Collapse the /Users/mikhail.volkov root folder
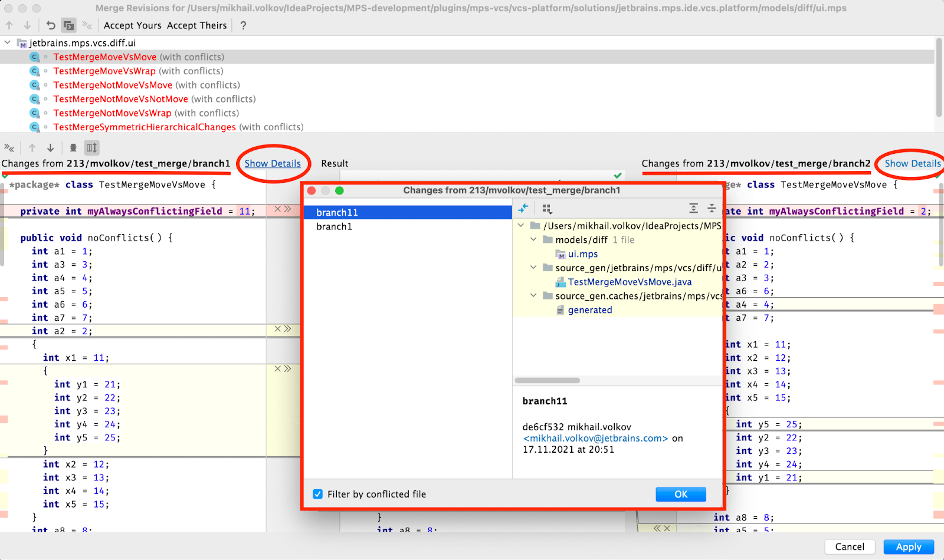Screen dimensions: 944x560 click(520, 226)
